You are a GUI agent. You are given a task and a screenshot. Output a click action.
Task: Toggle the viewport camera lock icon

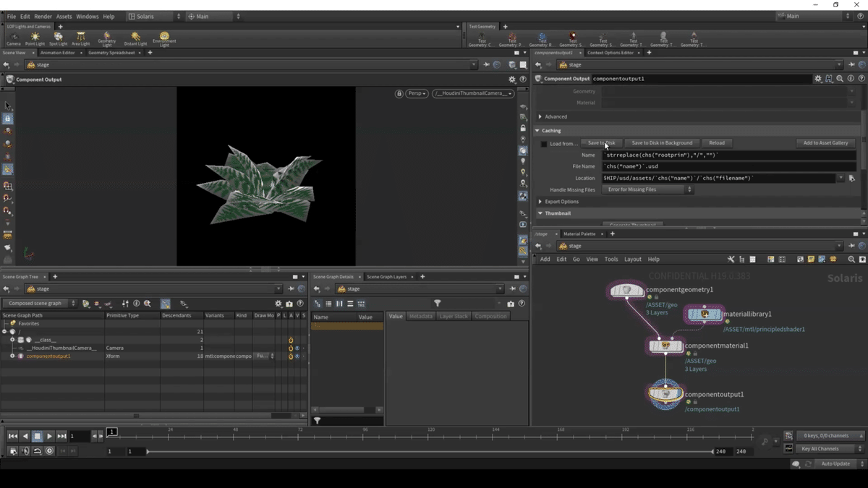399,94
